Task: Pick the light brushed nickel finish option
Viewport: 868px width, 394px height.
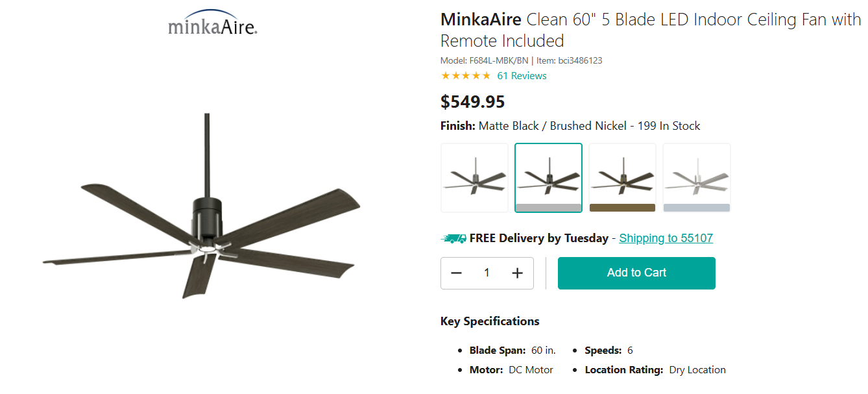Action: (x=696, y=177)
